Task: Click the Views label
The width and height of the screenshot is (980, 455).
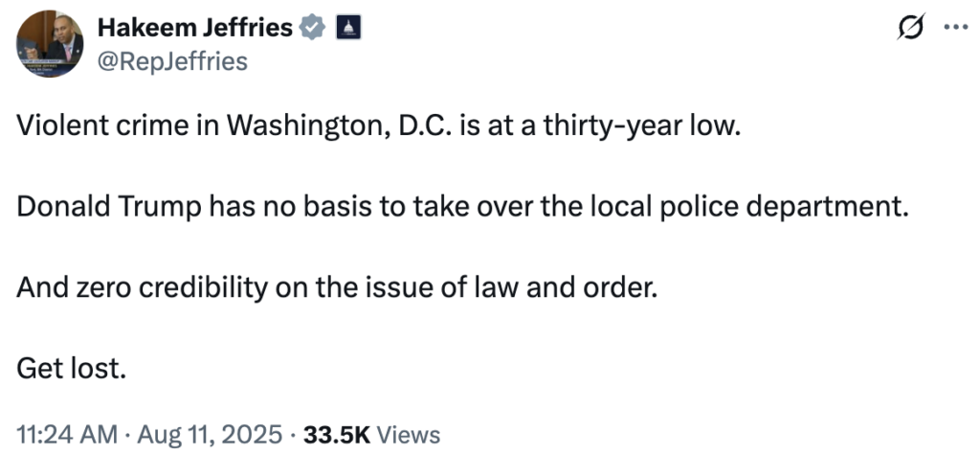Action: pyautogui.click(x=409, y=433)
